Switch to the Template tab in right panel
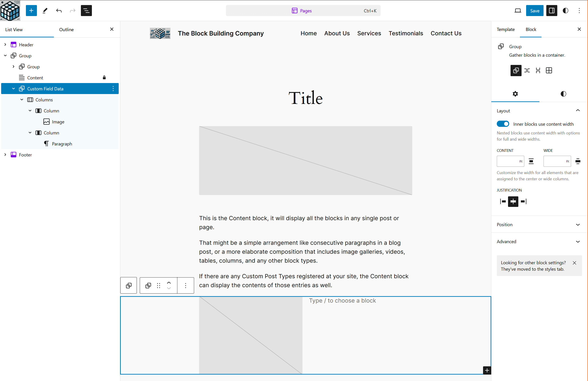Screen dimensions: 588x381 (x=506, y=29)
